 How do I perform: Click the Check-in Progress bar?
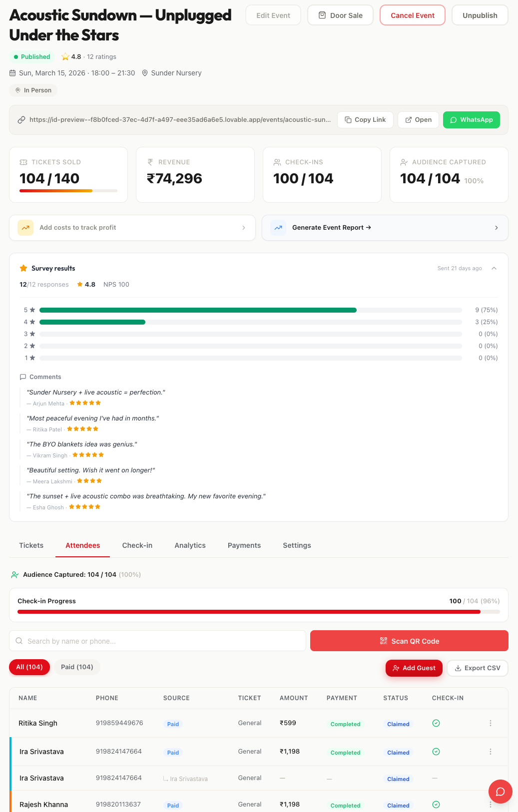tap(258, 612)
